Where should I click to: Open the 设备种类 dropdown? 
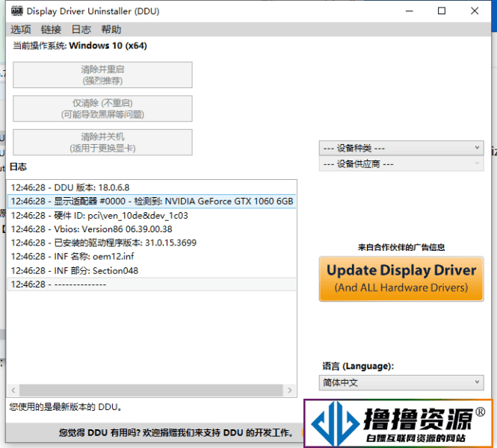[x=401, y=148]
